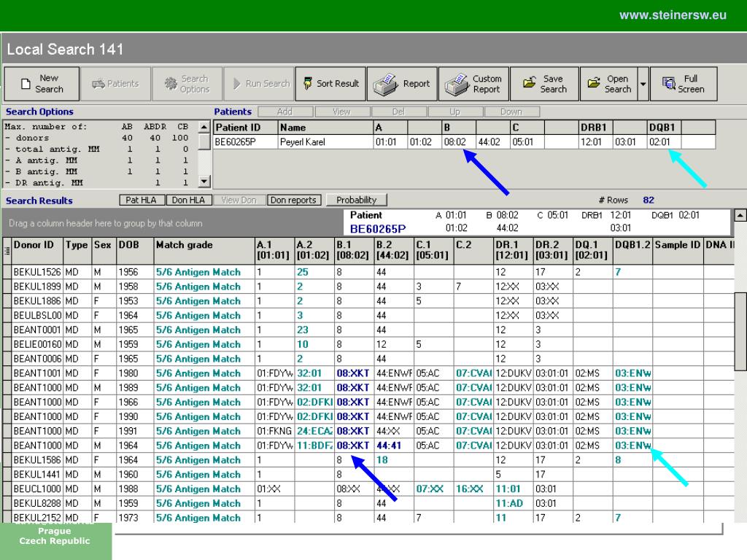The image size is (747, 560).
Task: Switch to Full Screen view
Action: (x=668, y=84)
